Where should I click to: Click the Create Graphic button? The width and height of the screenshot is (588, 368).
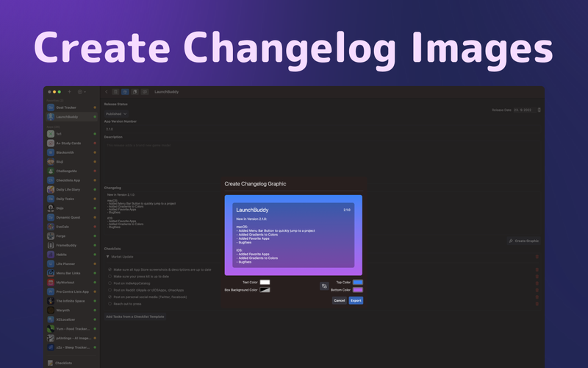point(524,241)
